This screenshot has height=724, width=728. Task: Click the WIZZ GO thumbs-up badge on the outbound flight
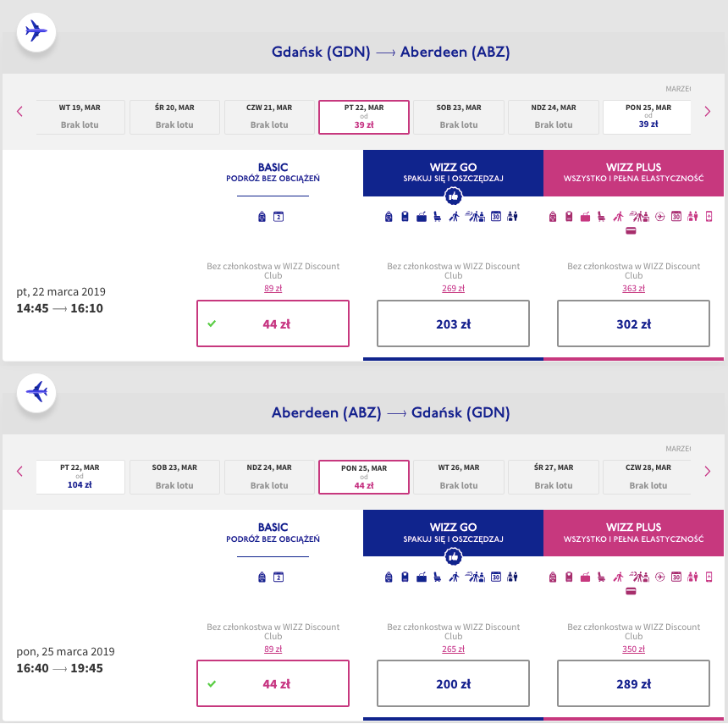pyautogui.click(x=453, y=196)
